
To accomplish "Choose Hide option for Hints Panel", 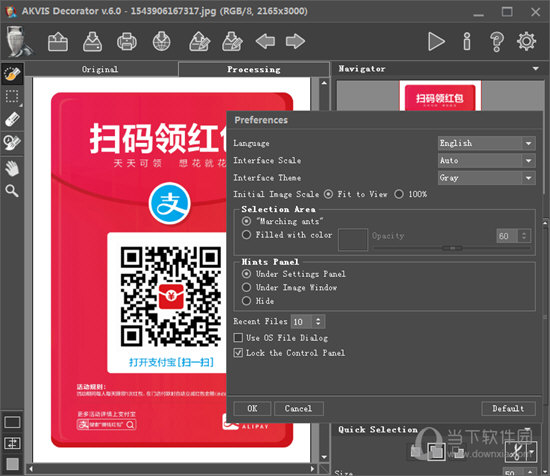I will (x=247, y=301).
